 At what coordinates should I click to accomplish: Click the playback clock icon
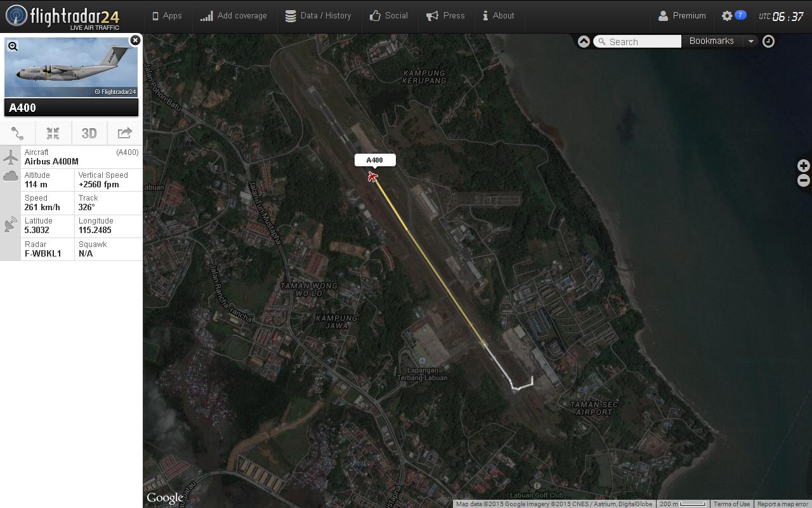(x=768, y=41)
